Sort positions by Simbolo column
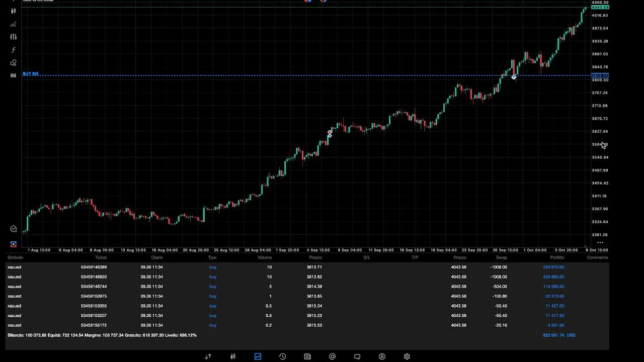Viewport: 644px width, 362px height. [15, 257]
